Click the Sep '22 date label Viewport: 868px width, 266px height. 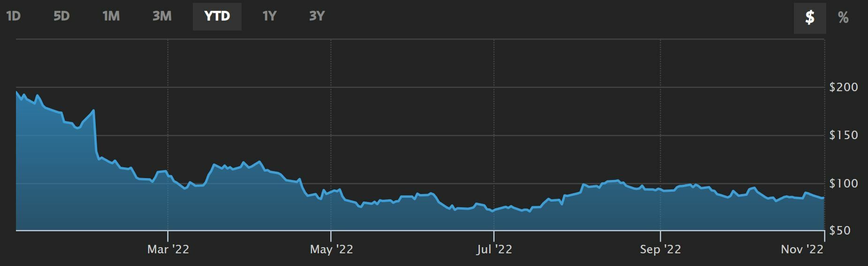tap(660, 250)
